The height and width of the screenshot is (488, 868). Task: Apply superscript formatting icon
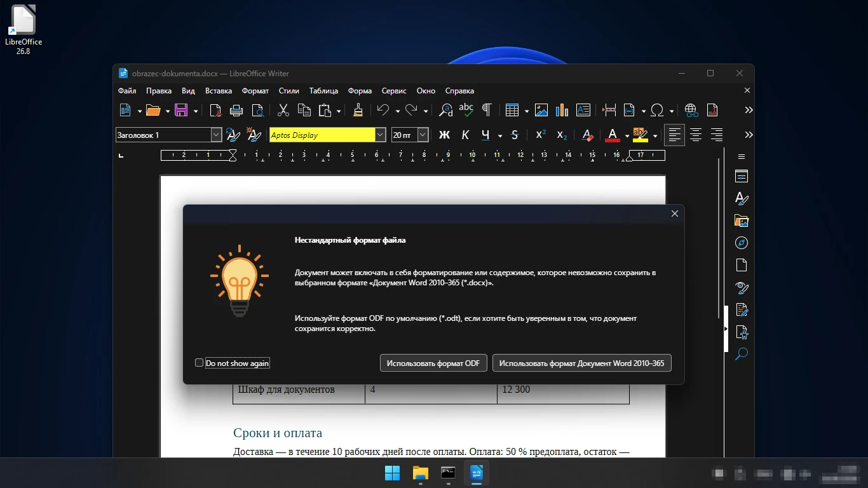(x=541, y=135)
